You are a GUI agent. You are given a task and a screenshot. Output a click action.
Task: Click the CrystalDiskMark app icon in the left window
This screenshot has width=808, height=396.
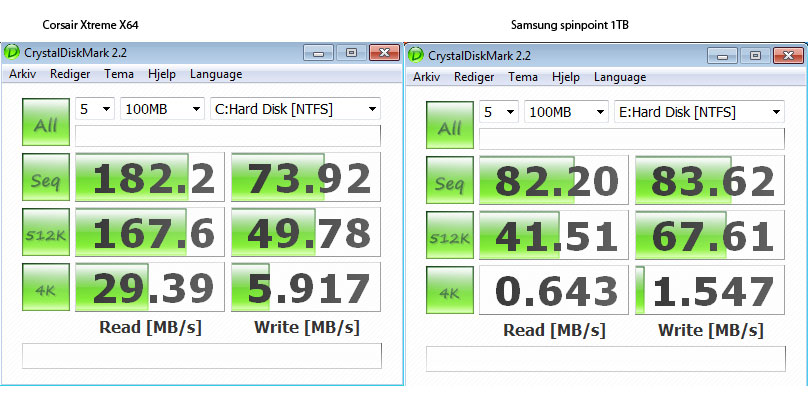(x=11, y=53)
